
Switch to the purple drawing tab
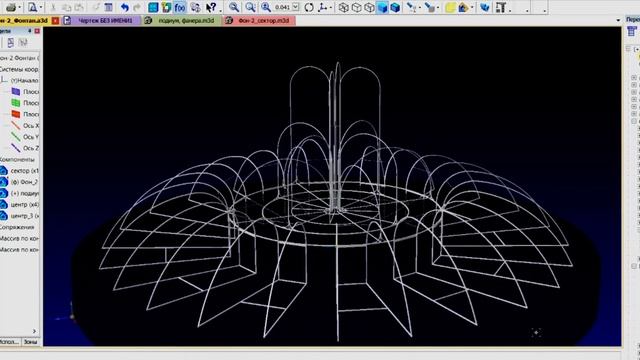101,20
